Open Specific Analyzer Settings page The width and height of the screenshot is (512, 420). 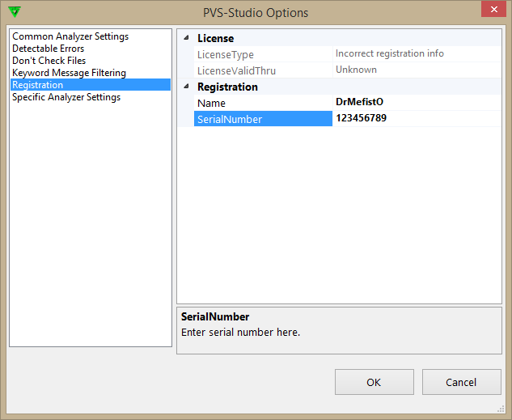pos(66,97)
